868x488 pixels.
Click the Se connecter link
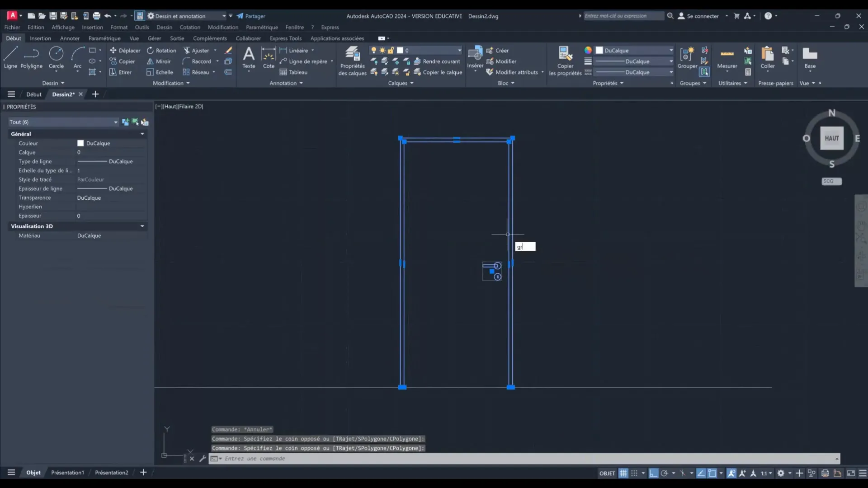[x=702, y=16]
